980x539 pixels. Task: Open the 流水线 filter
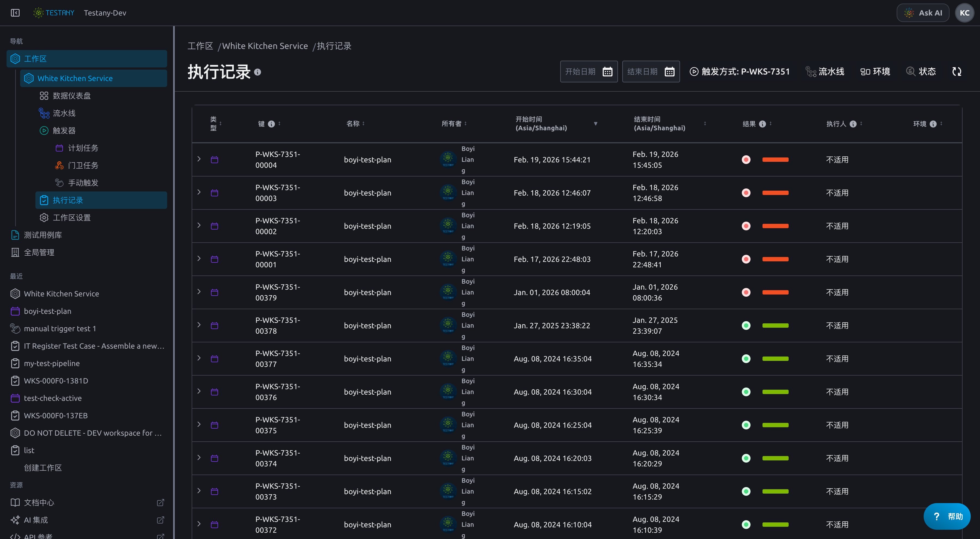(x=825, y=72)
